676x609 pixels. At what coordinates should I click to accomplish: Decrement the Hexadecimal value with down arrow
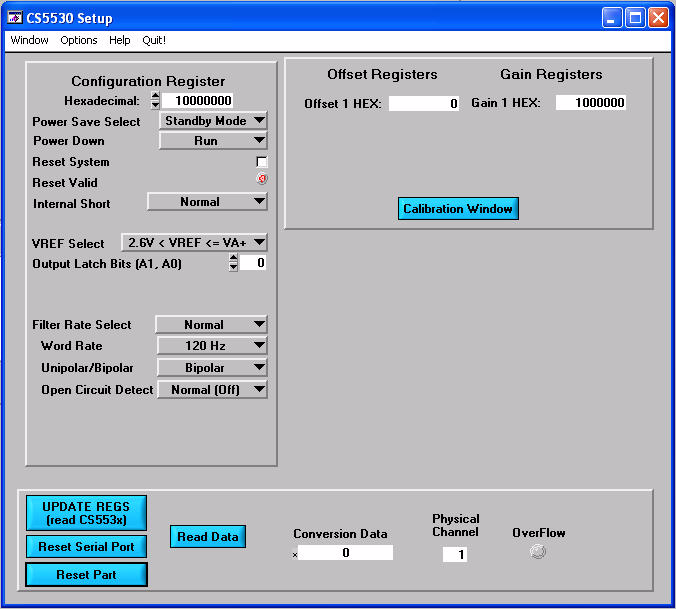[x=155, y=105]
